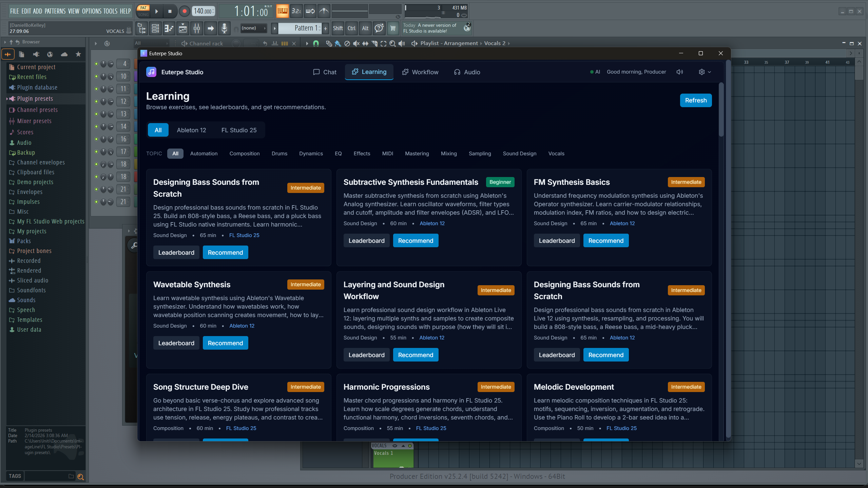
Task: Click the Refresh button
Action: point(696,100)
